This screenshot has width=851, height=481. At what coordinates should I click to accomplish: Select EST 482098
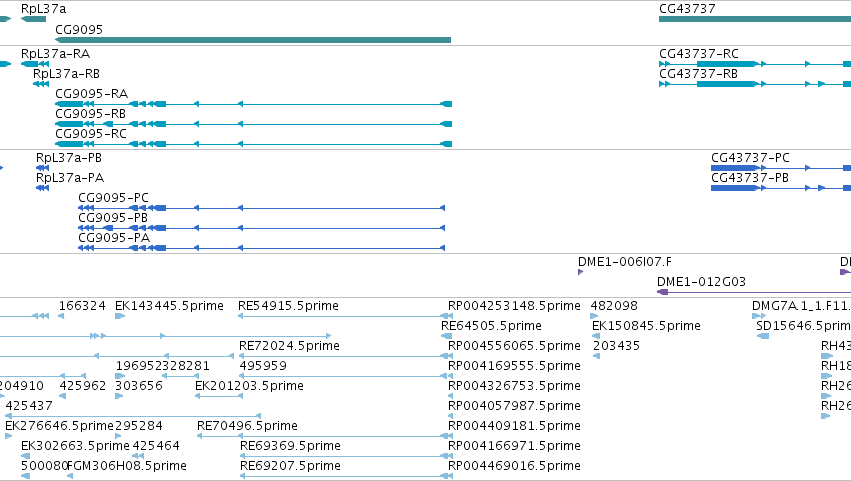pyautogui.click(x=594, y=316)
